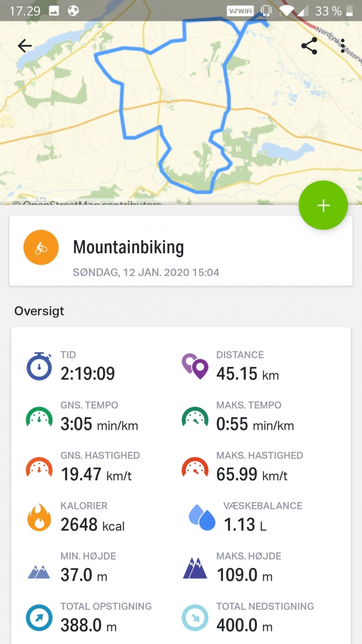The image size is (362, 644).
Task: Tap the green max pace gauge
Action: point(195,417)
